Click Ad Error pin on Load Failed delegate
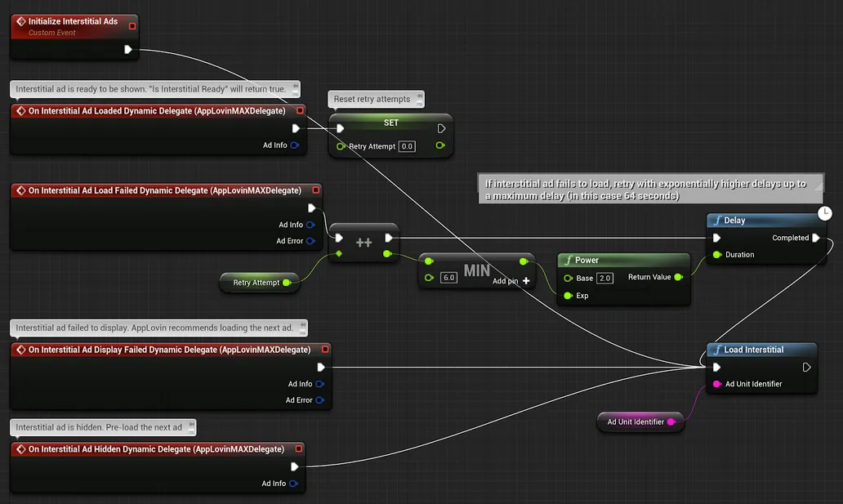The image size is (843, 504). tap(310, 241)
